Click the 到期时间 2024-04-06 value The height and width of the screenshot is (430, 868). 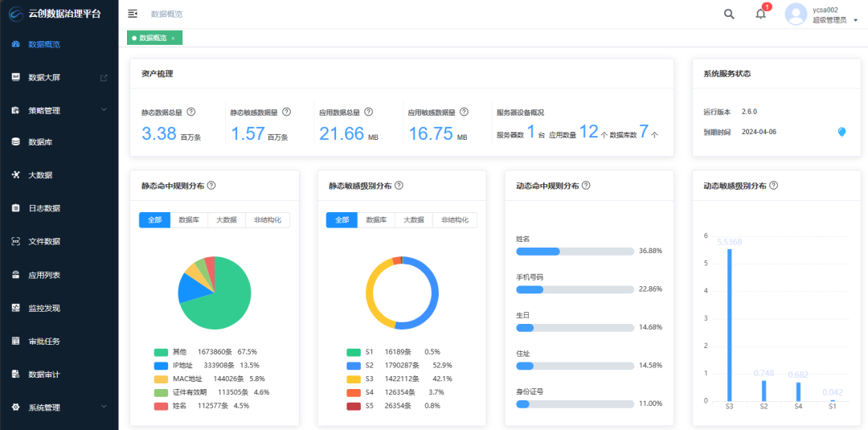(x=758, y=133)
